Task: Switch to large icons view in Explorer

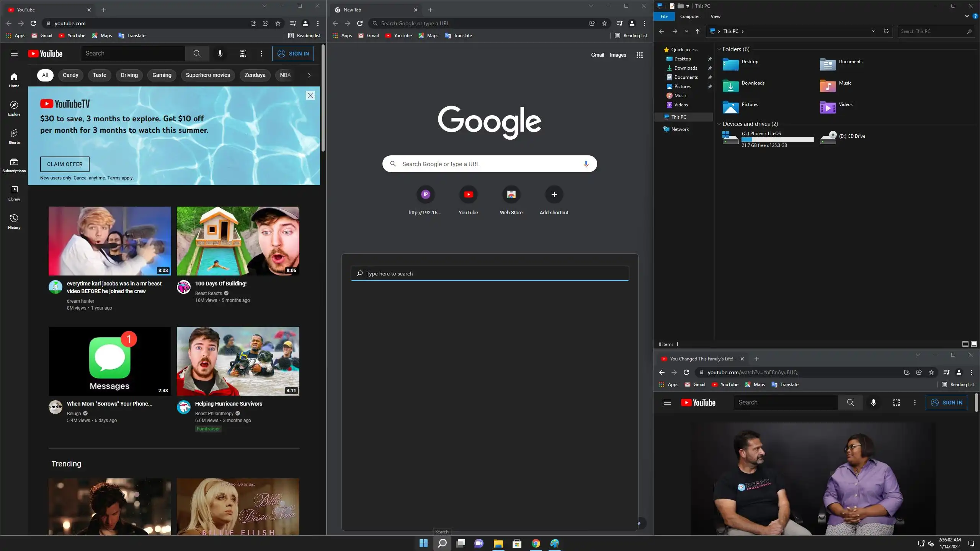Action: pos(973,344)
